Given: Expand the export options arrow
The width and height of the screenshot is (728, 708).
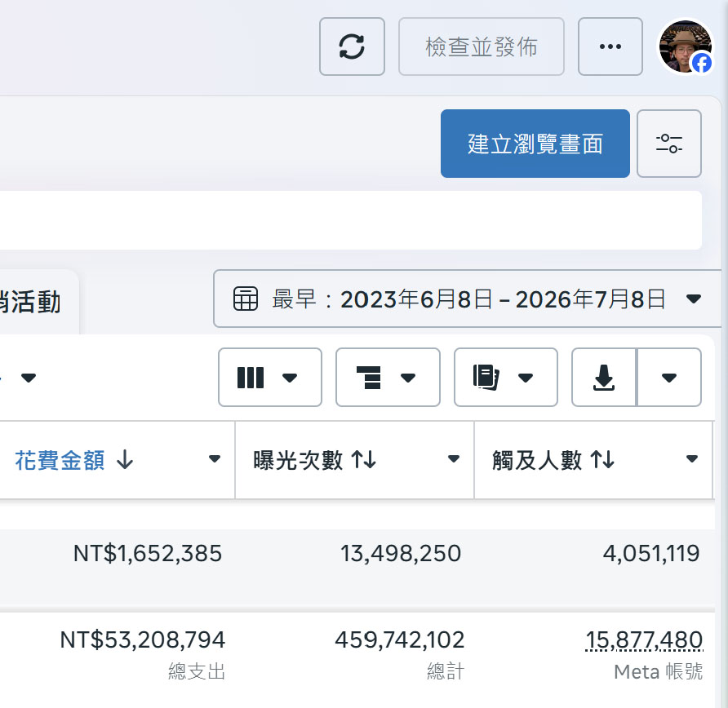Looking at the screenshot, I should coord(669,377).
